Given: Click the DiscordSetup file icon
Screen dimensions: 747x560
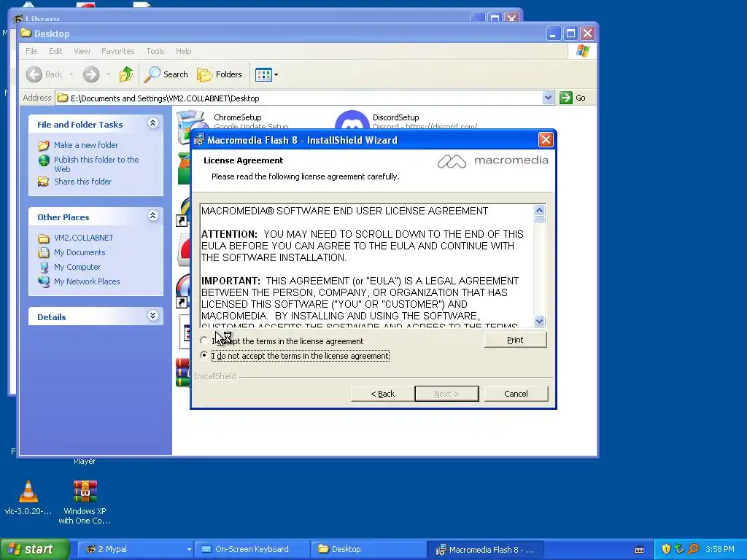Looking at the screenshot, I should tap(352, 120).
